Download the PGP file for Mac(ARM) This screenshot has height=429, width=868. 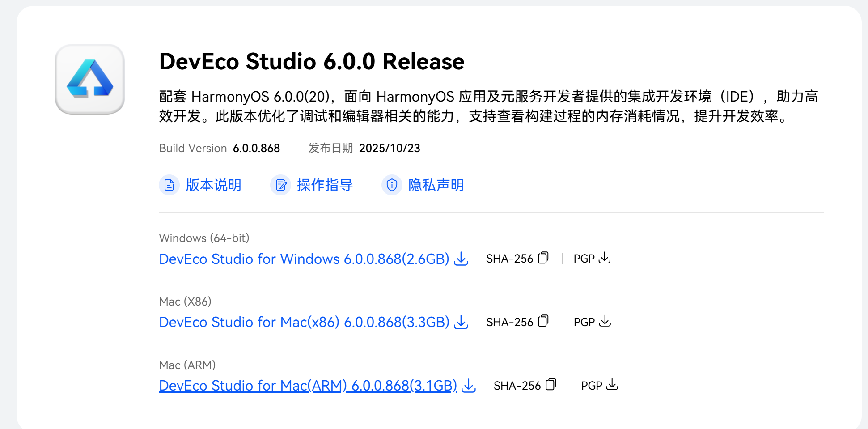[612, 385]
